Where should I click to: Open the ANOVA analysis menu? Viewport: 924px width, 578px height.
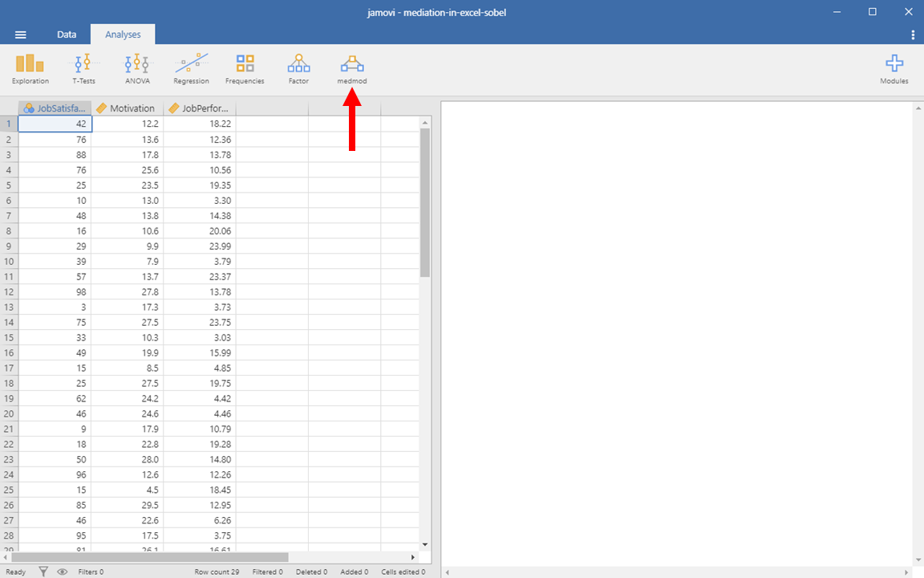coord(137,69)
